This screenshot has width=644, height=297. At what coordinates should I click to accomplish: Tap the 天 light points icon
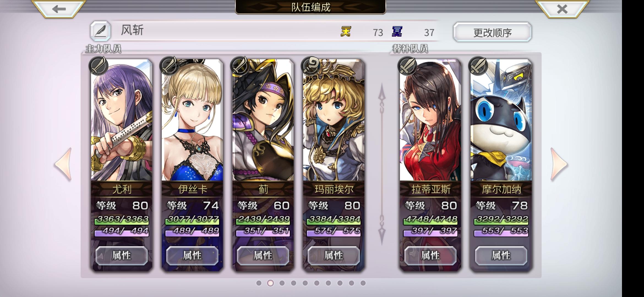click(346, 32)
